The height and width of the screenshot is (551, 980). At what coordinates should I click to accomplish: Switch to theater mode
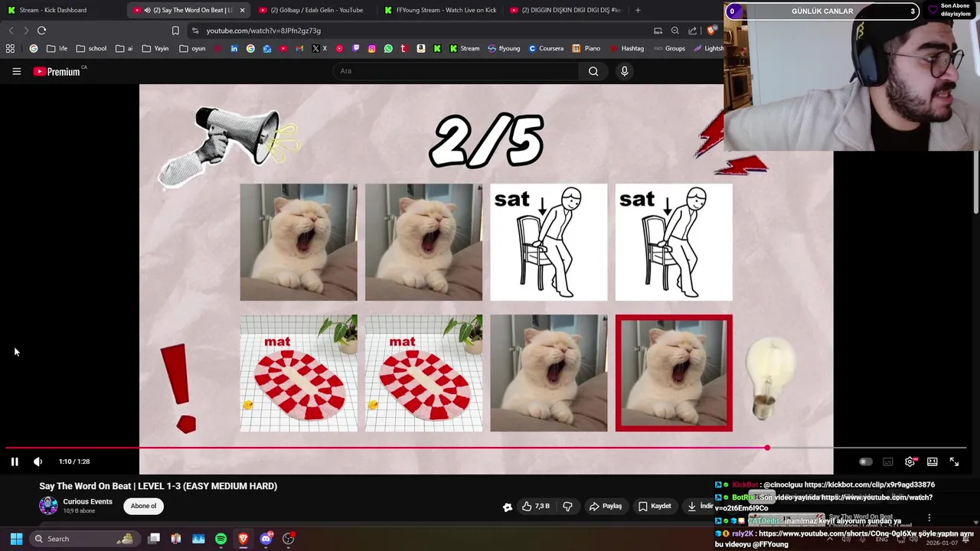point(932,461)
